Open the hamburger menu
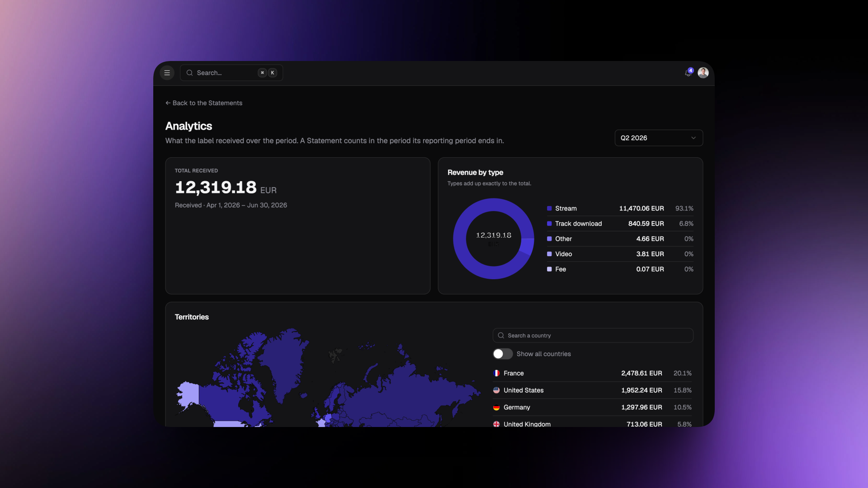This screenshot has height=488, width=868. point(167,73)
